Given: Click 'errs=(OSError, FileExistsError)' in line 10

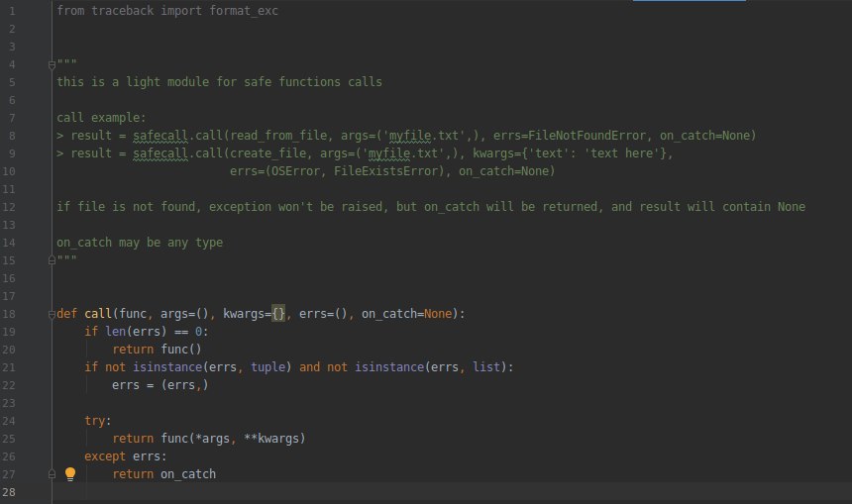Looking at the screenshot, I should [337, 171].
